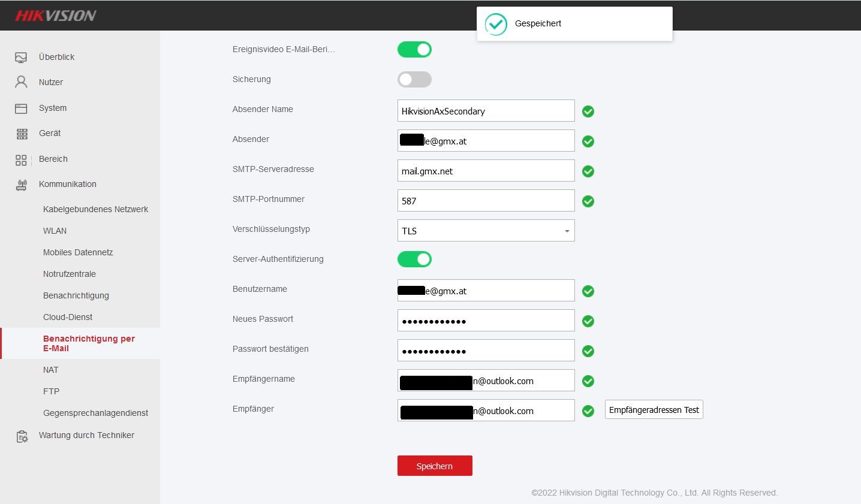Viewport: 861px width, 504px height.
Task: Turn off Server-Authentifizierung switch
Action: click(x=414, y=259)
